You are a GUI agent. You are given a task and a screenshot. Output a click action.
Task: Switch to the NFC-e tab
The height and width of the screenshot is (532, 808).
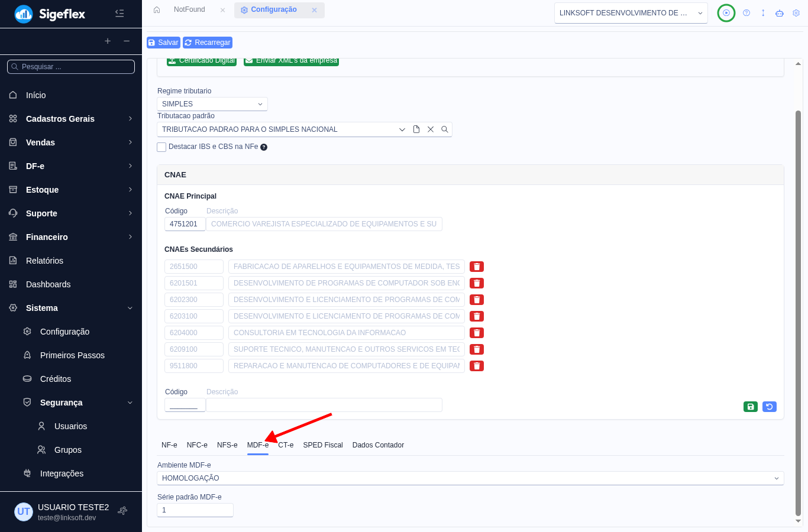click(x=197, y=445)
